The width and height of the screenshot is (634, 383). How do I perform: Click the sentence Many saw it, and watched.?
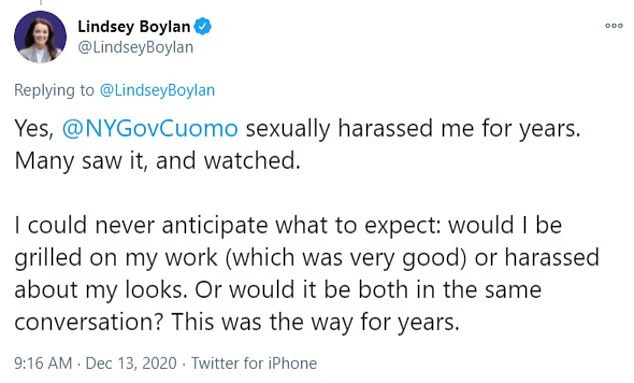pyautogui.click(x=158, y=161)
